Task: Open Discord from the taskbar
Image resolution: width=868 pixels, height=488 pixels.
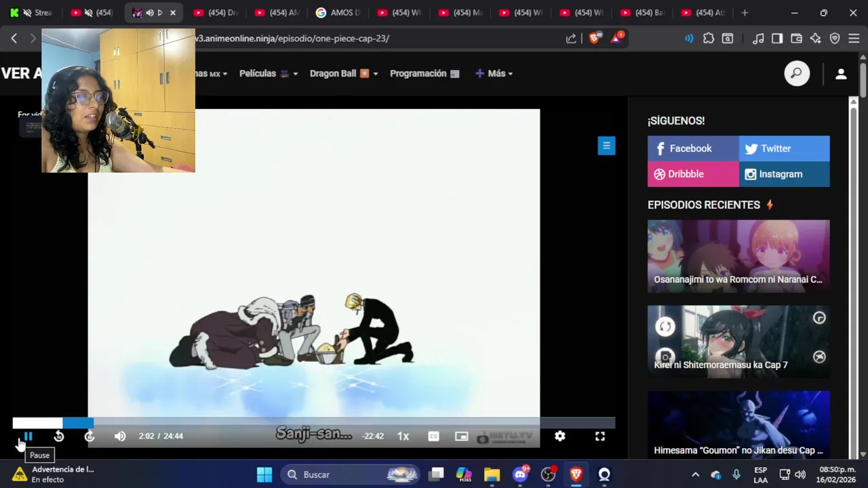Action: pos(520,474)
